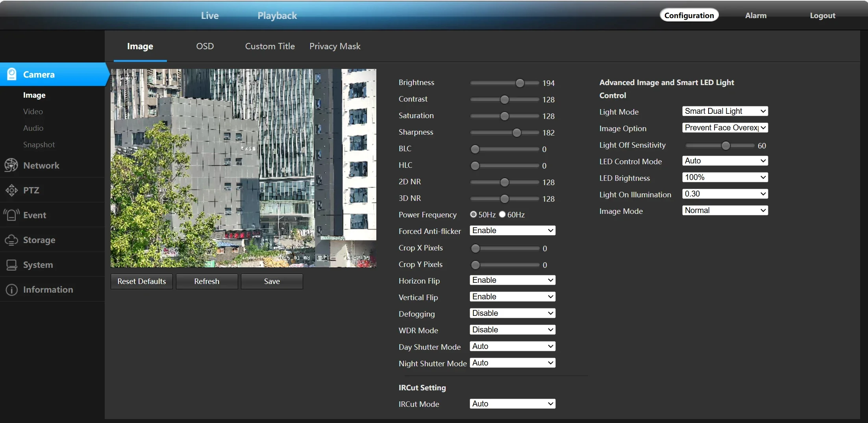Click the Storage cloud icon
Viewport: 868px width, 423px height.
[x=11, y=240]
